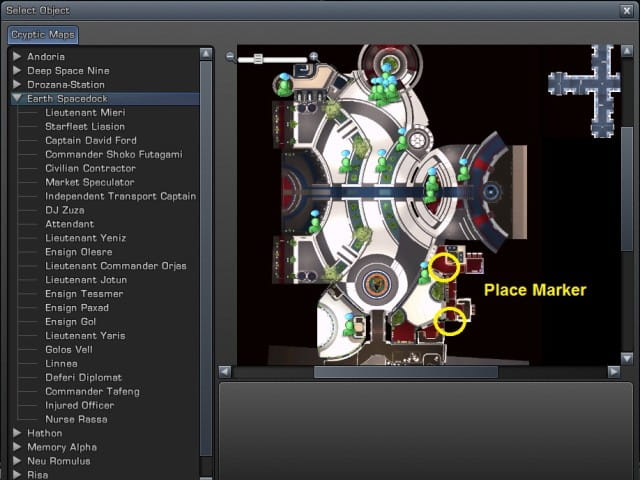Close the Select Object dialog
Viewport: 640px width, 480px height.
coord(626,10)
